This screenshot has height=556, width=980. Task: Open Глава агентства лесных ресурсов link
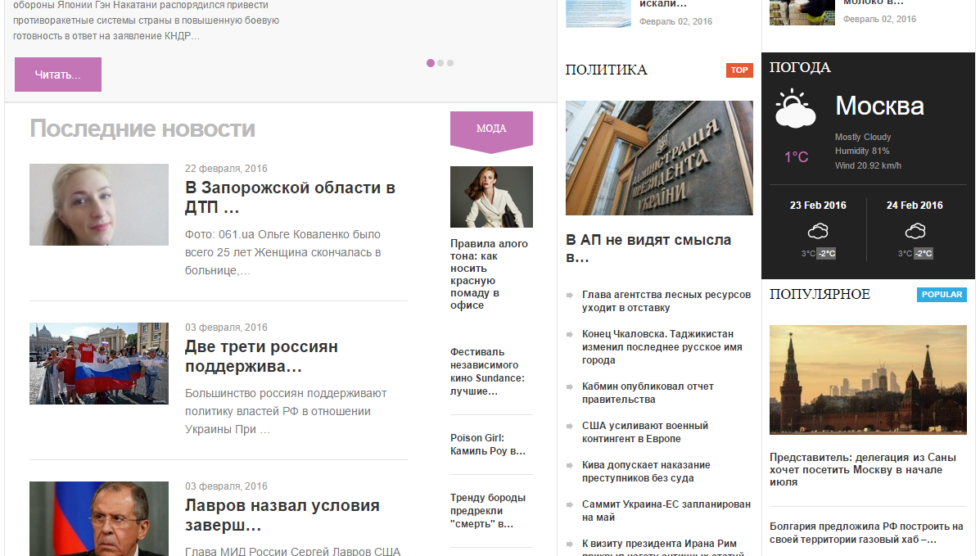click(666, 301)
